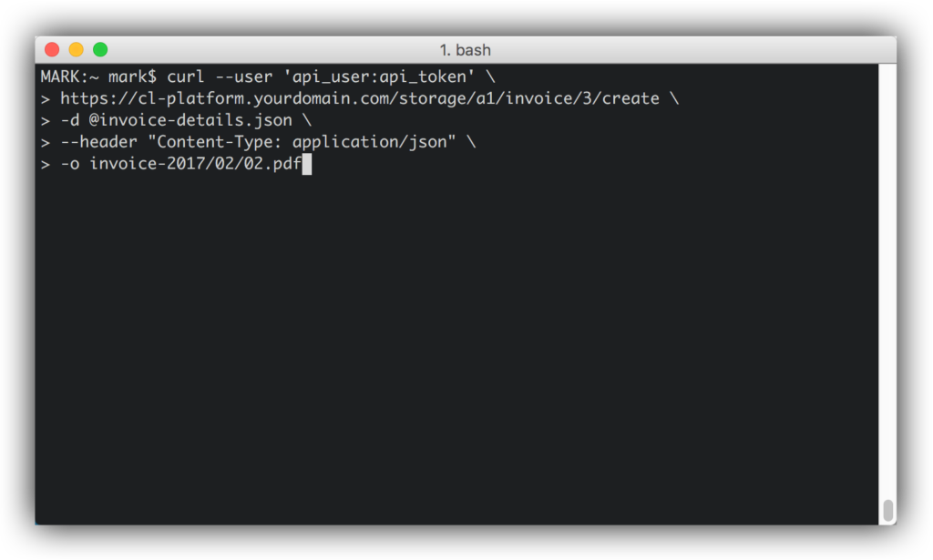Click the 'Content-Type: application/json' header value

point(302,142)
